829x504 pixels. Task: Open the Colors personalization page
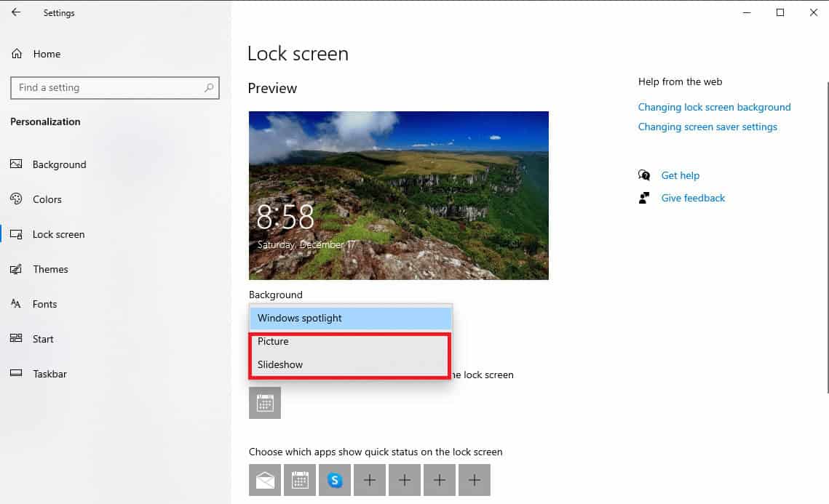point(36,199)
